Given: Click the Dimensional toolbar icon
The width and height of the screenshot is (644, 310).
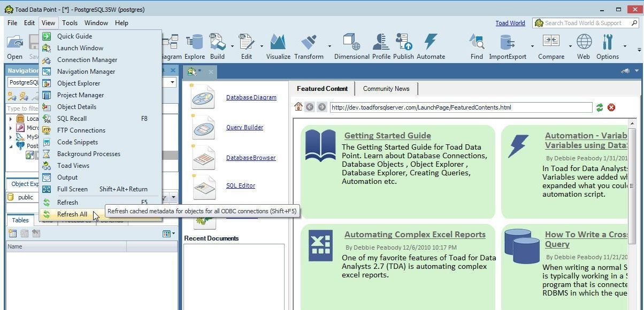Looking at the screenshot, I should click(x=351, y=47).
